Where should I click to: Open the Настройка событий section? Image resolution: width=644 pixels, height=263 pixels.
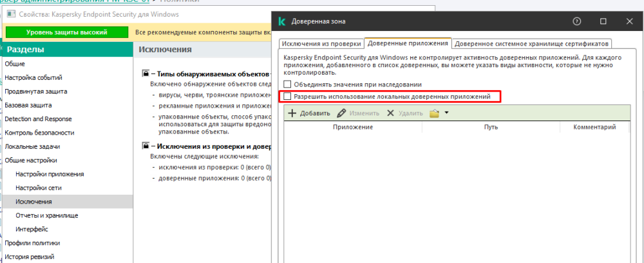33,77
